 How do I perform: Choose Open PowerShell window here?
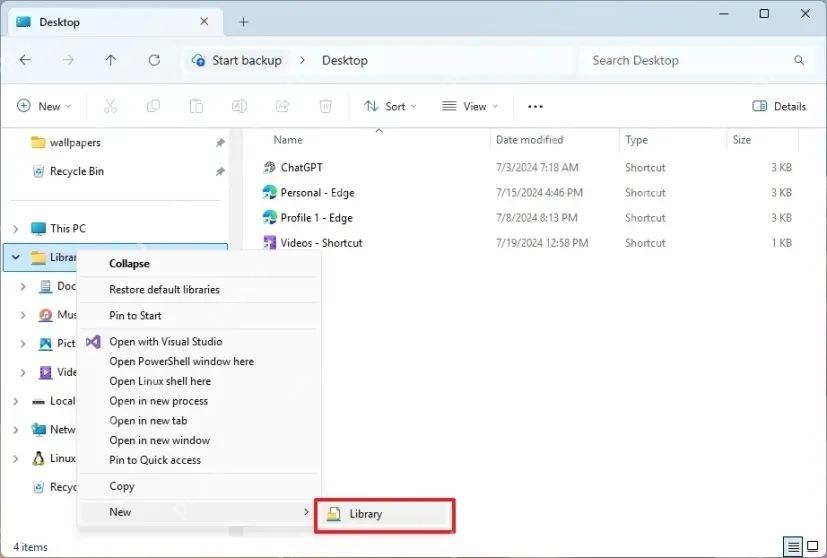(x=199, y=361)
